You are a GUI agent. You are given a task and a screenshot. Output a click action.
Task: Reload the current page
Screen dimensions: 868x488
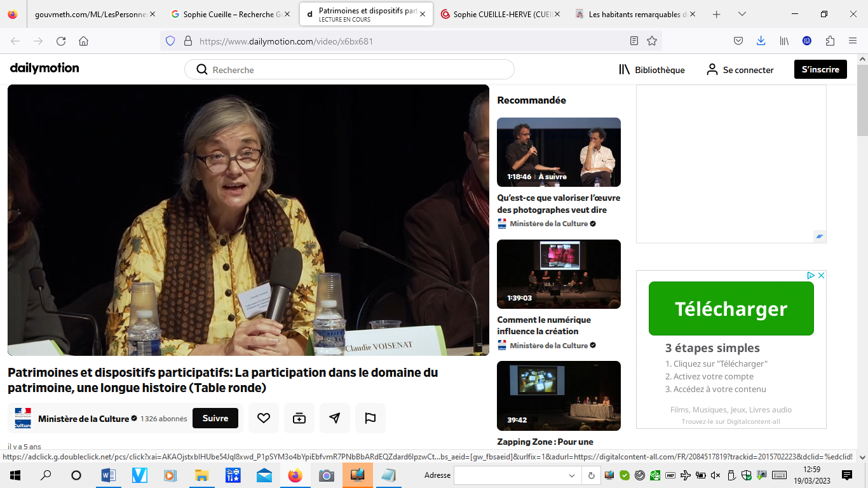(61, 41)
